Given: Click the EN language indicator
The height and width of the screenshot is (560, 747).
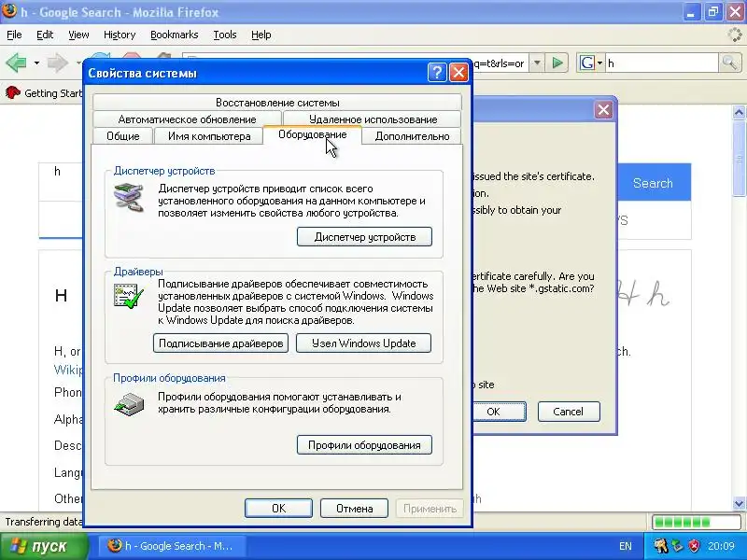Looking at the screenshot, I should pyautogui.click(x=626, y=546).
